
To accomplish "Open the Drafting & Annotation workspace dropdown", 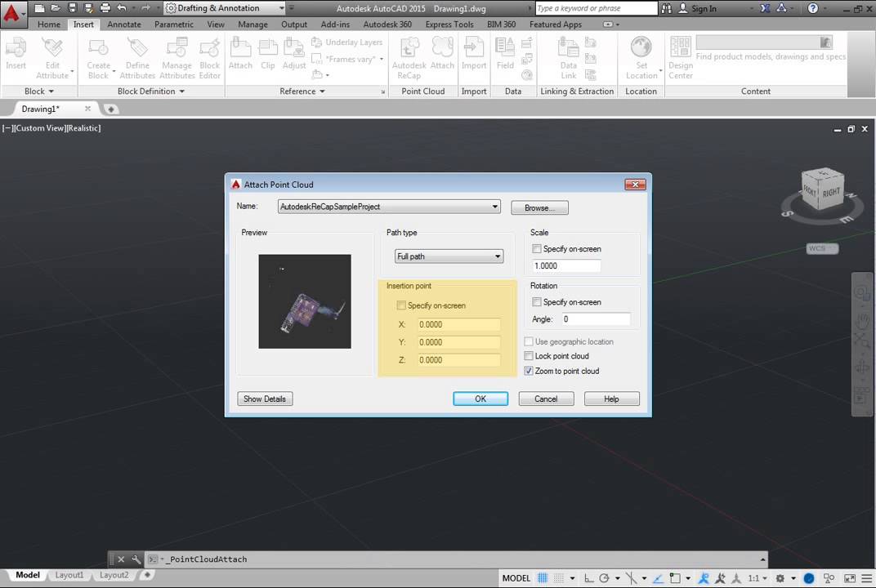I will [x=225, y=8].
